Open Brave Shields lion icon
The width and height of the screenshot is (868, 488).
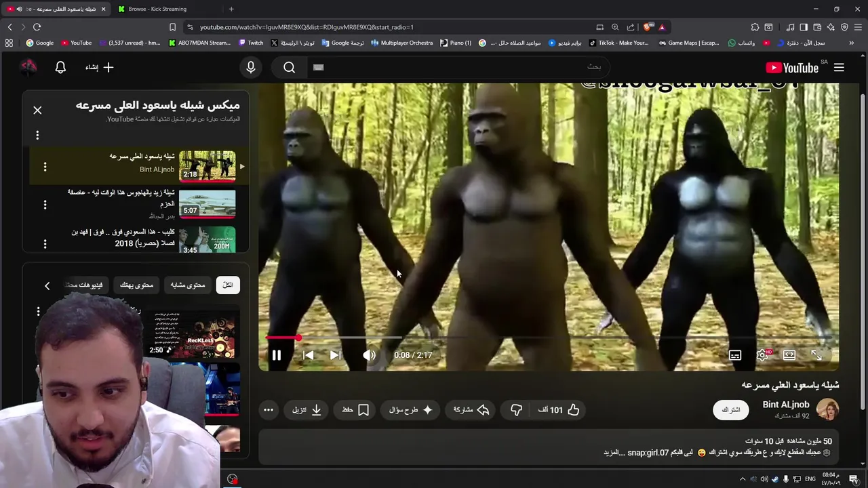tap(648, 27)
